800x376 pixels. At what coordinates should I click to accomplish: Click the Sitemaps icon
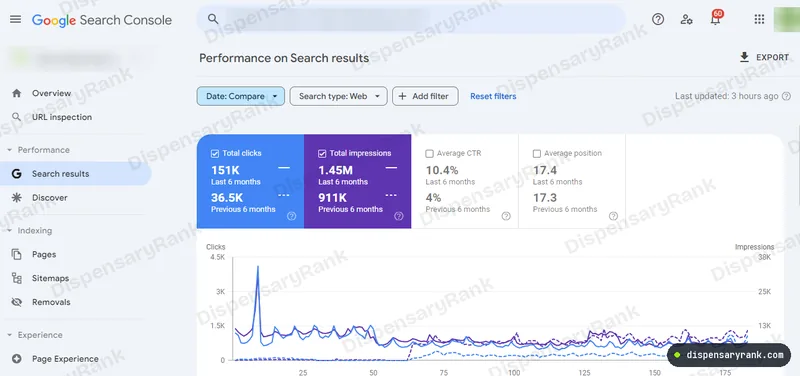click(17, 278)
